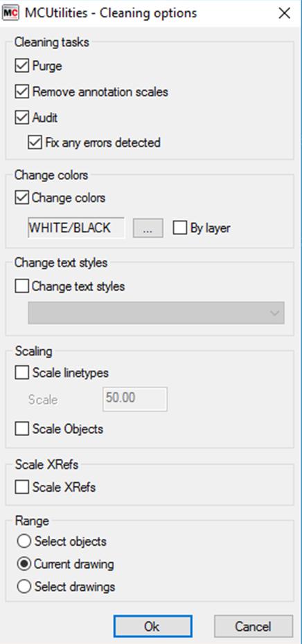302x644 pixels.
Task: Enable the Scale Objects checkbox
Action: (x=21, y=429)
